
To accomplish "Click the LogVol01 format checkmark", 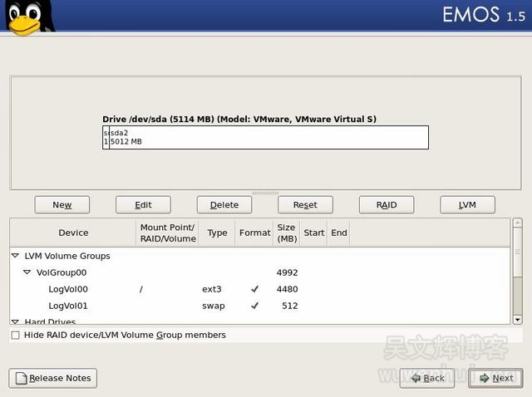I will tap(254, 306).
